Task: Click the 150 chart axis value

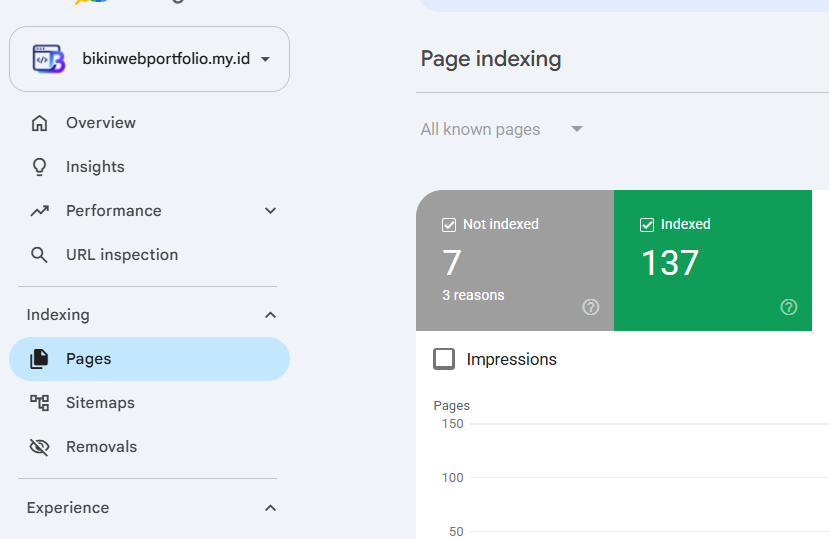Action: (x=453, y=424)
